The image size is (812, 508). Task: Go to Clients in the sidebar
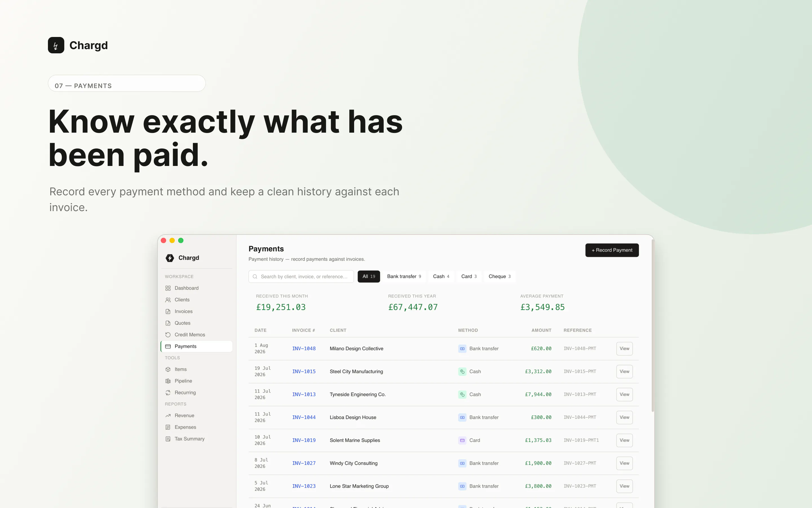pos(197,300)
